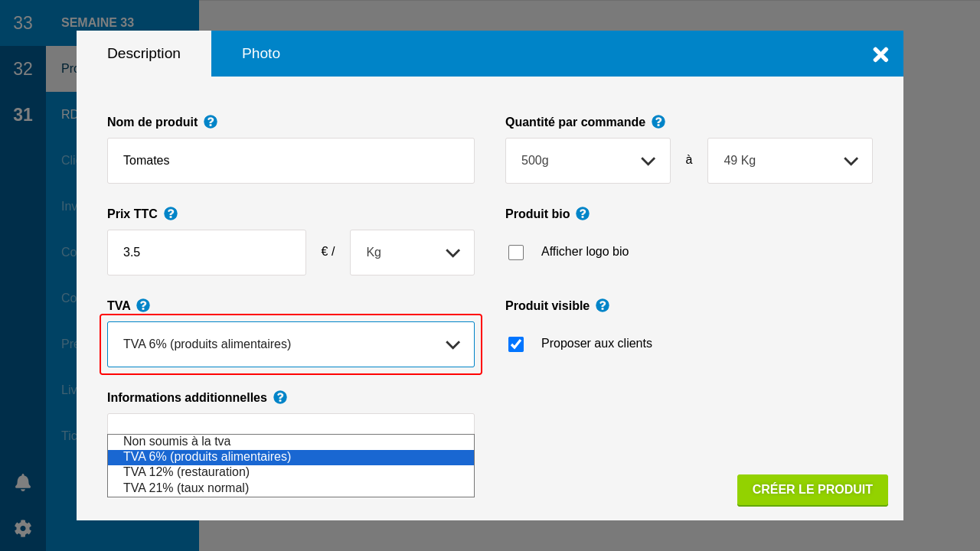Open the 500g minimum quantity dropdown
The height and width of the screenshot is (551, 980).
tap(588, 161)
